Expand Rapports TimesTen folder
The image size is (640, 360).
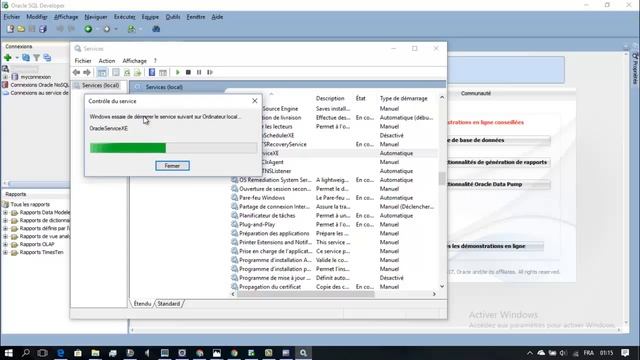pos(5,252)
